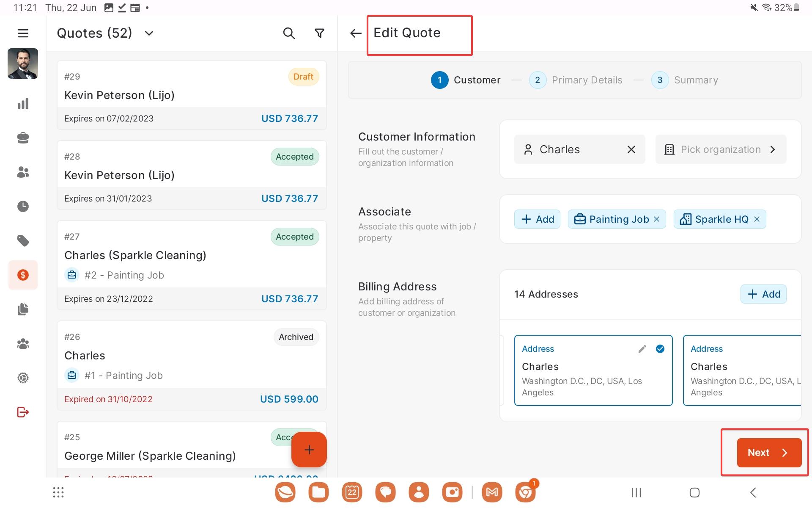The height and width of the screenshot is (508, 812).
Task: Expand the Quotes list dropdown chevron
Action: point(149,33)
